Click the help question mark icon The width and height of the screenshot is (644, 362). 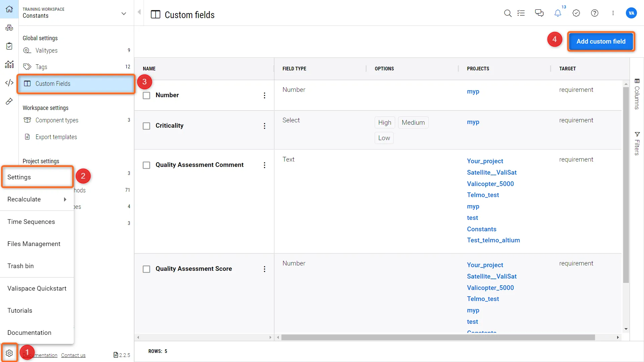(x=594, y=13)
